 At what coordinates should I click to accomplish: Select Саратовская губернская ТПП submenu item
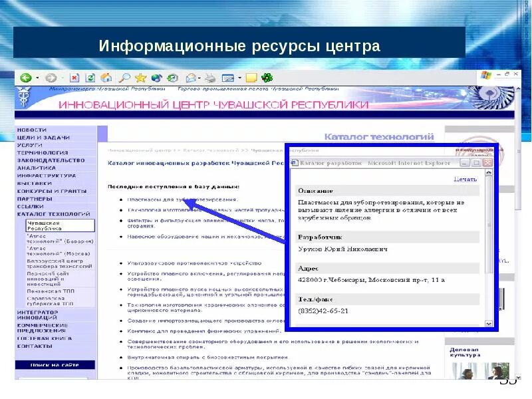click(50, 301)
